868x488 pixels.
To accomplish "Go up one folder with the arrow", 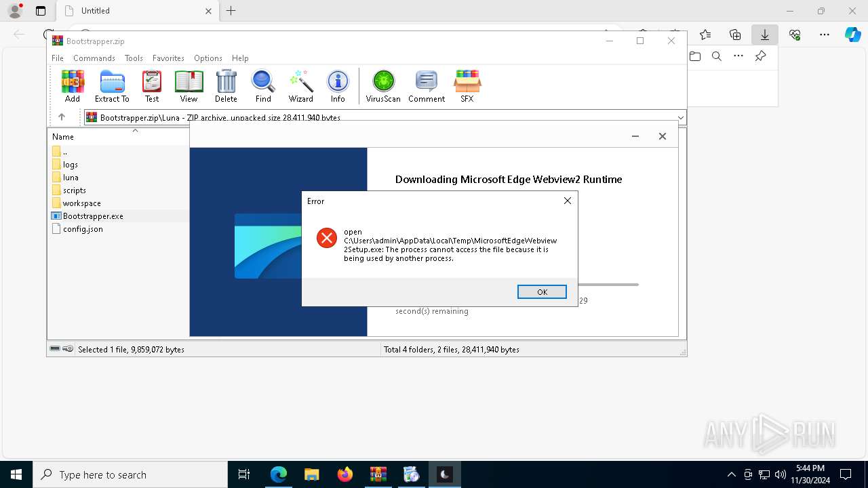I will pos(62,117).
